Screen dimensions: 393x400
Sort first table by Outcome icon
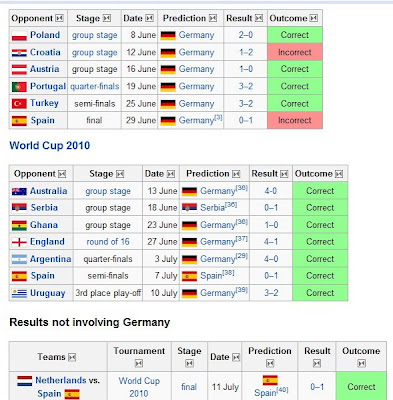313,18
